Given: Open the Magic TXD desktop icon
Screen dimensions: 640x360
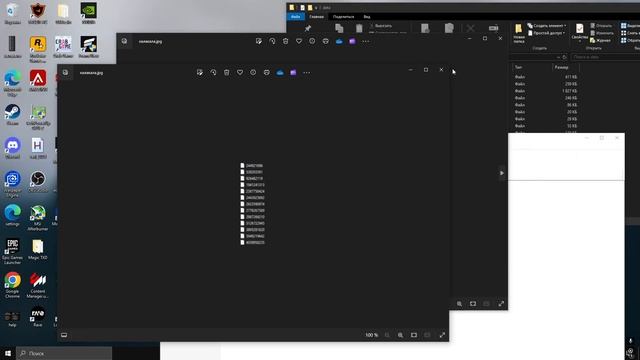Looking at the screenshot, I should [x=38, y=249].
